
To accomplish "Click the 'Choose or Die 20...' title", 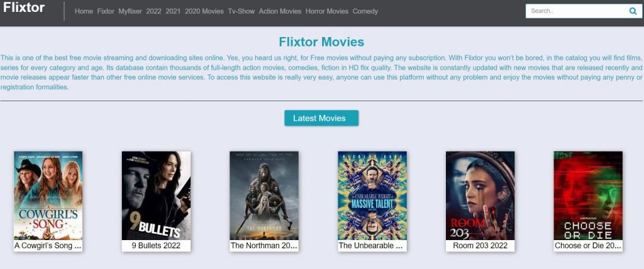I will (x=588, y=246).
